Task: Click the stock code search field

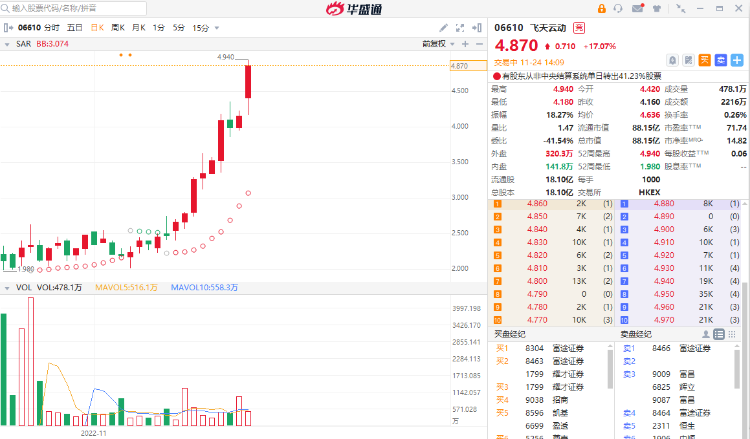Action: [74, 8]
